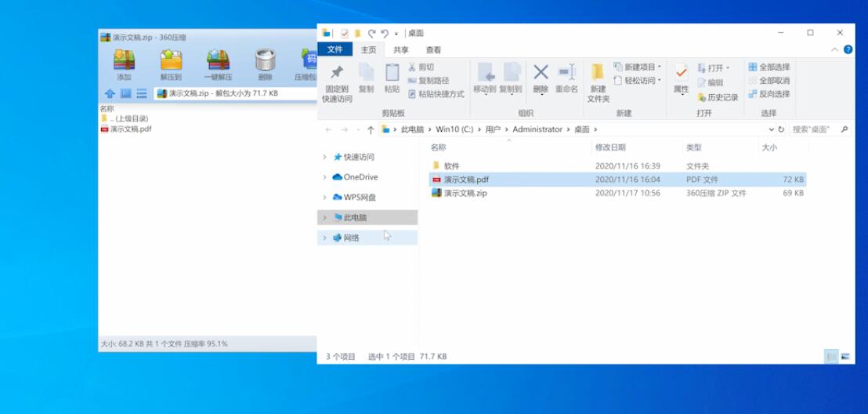Select 演示文稿.pdf inside the 360压缩 archive list
Image resolution: width=868 pixels, height=414 pixels.
tap(125, 129)
